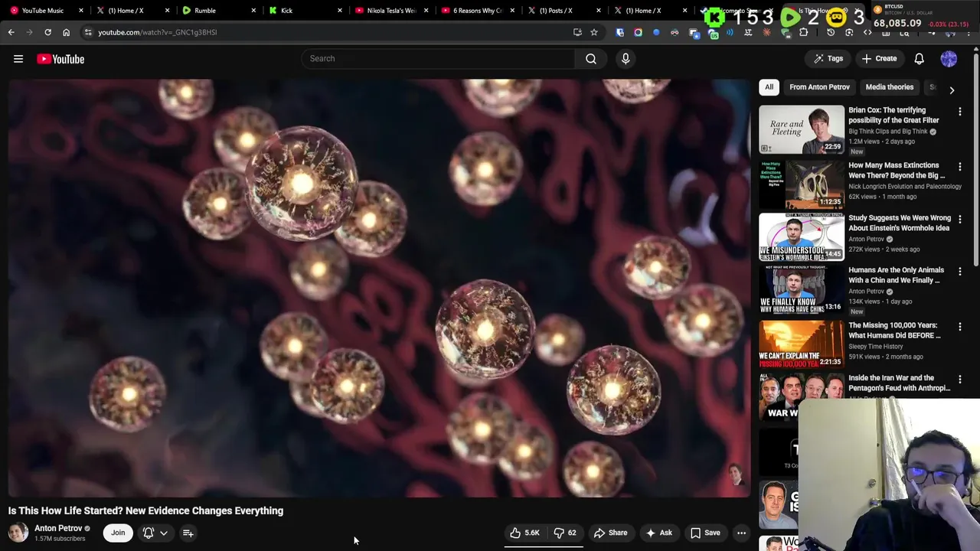Screen dimensions: 980x551
Task: Ask about this video
Action: (x=658, y=533)
